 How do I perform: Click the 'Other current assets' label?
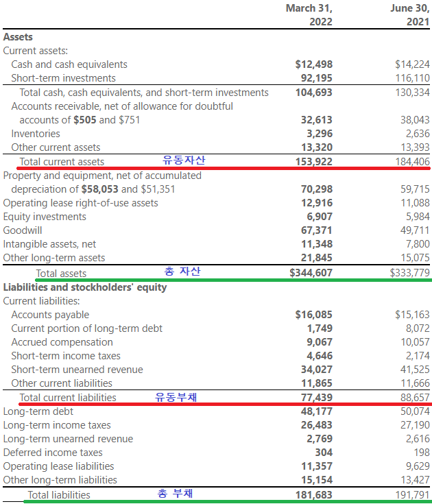(56, 147)
